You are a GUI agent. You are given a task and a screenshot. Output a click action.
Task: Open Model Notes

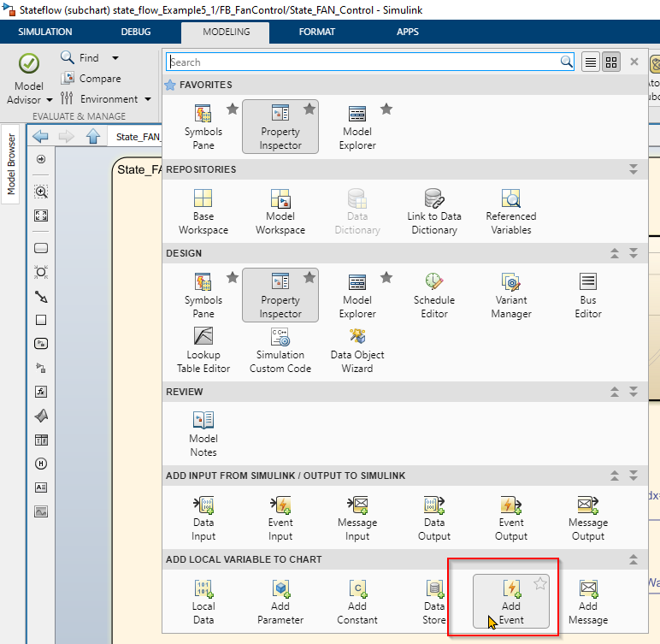[203, 434]
